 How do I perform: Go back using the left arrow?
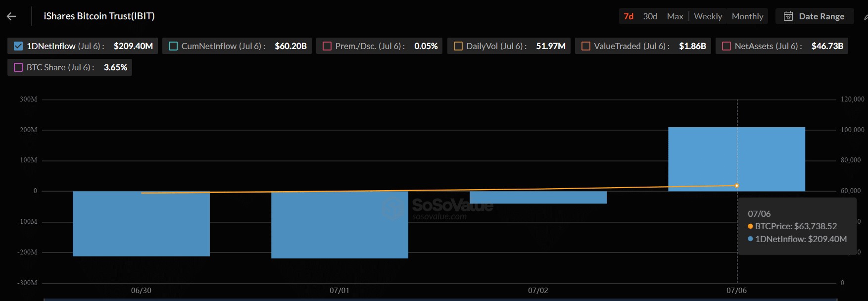[x=11, y=16]
